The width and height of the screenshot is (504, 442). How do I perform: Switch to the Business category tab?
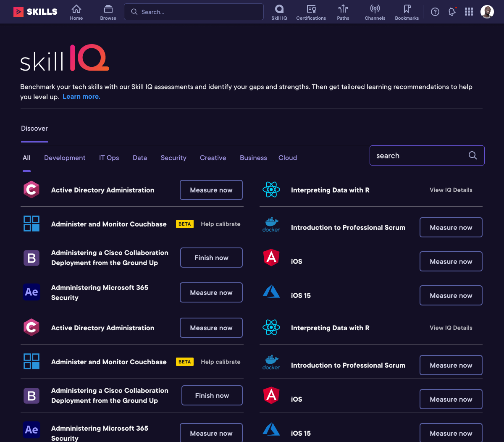pyautogui.click(x=253, y=158)
